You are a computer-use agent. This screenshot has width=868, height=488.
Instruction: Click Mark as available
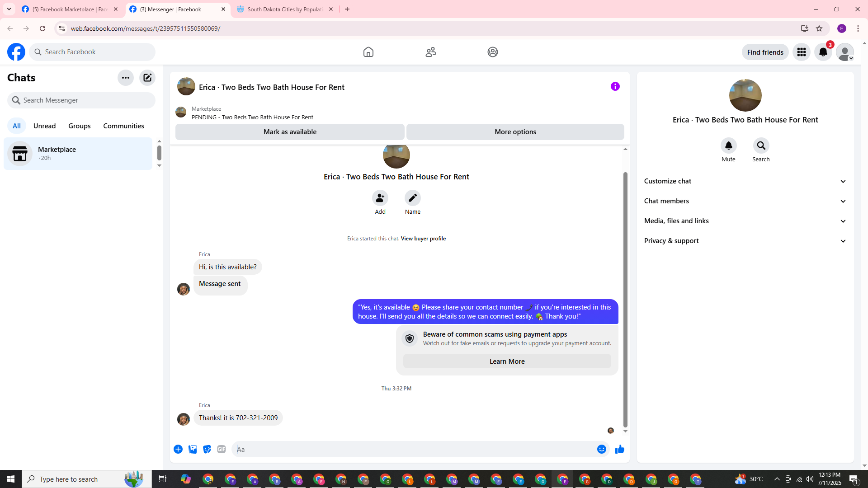tap(290, 132)
